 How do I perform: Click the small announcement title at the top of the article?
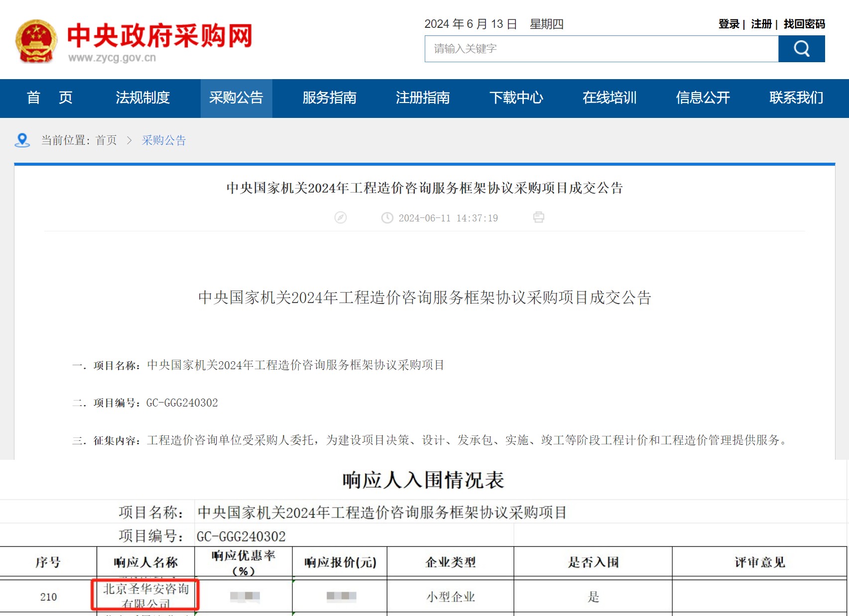425,188
